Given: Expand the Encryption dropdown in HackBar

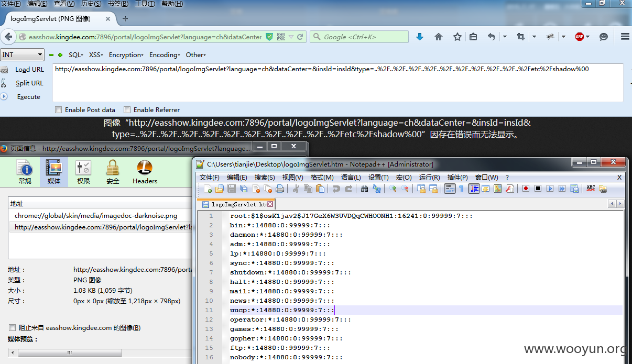Looking at the screenshot, I should pos(126,55).
